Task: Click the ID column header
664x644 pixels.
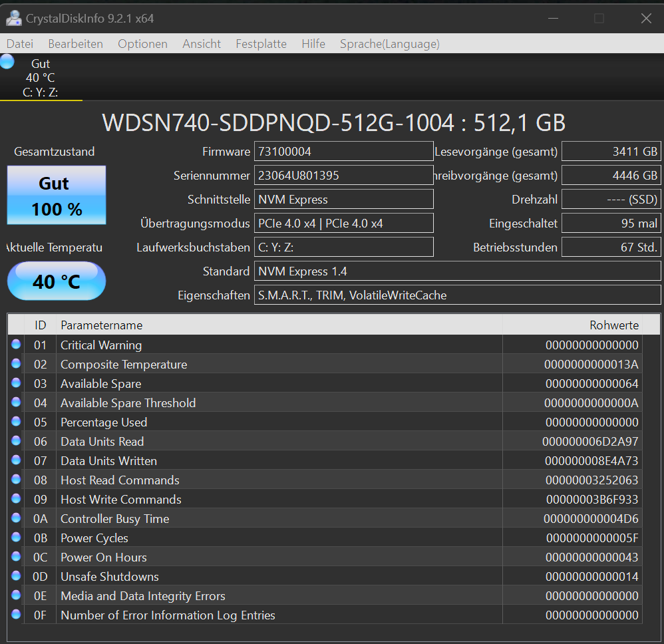Action: coord(40,325)
